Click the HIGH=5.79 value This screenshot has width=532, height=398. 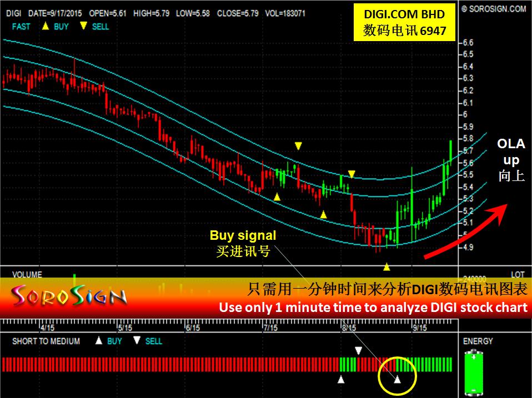coord(151,13)
